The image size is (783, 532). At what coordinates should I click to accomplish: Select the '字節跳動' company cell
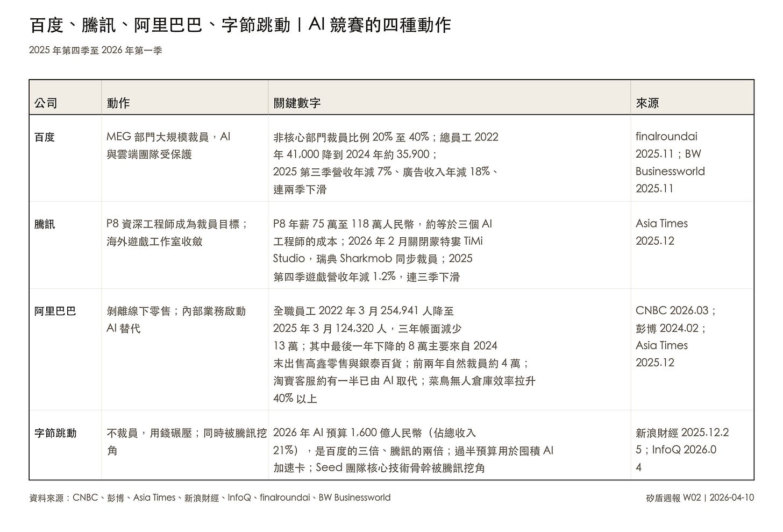[x=65, y=445]
